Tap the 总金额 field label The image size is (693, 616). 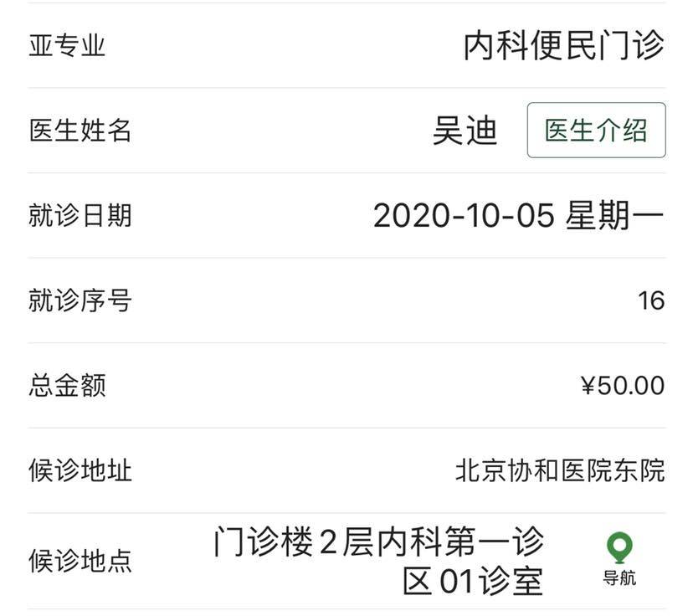point(67,386)
